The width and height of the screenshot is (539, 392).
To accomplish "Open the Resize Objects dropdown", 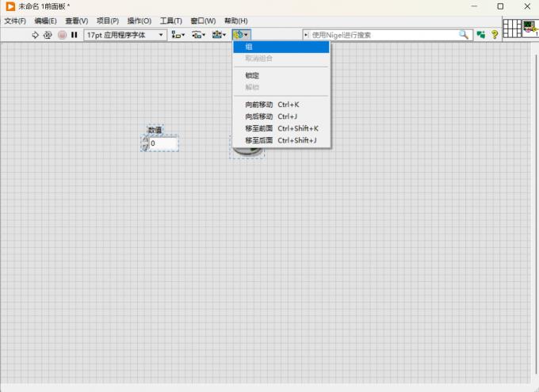I will (219, 35).
